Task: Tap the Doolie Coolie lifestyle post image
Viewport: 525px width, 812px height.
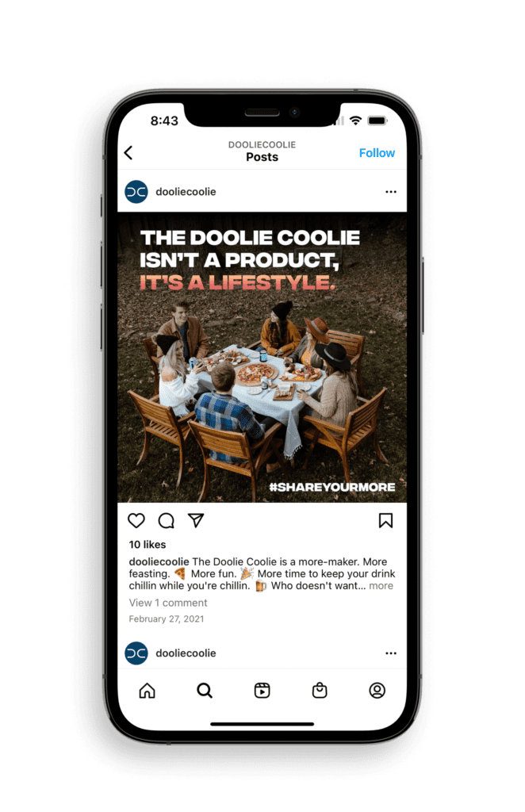Action: [x=262, y=358]
